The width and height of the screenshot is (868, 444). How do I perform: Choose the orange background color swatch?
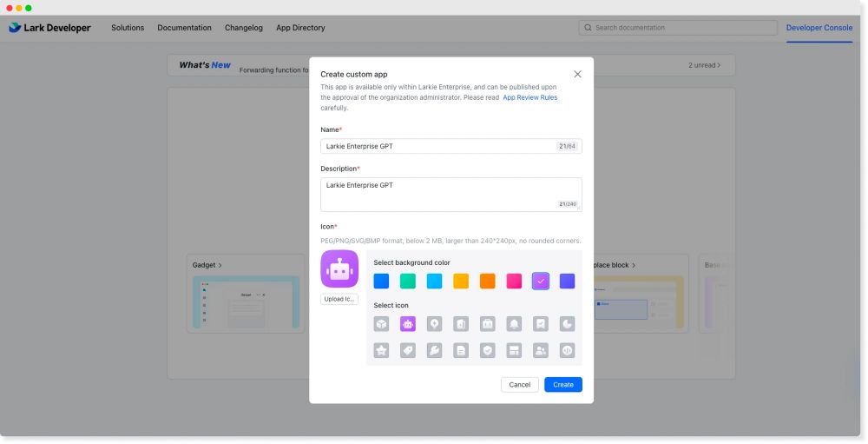point(488,281)
